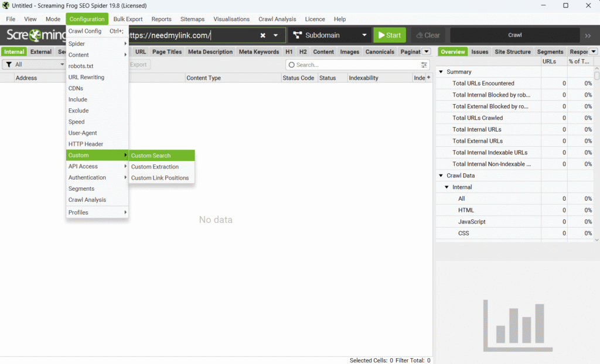Open the Subdomain crawl mode dropdown
This screenshot has height=364, width=600.
point(330,35)
